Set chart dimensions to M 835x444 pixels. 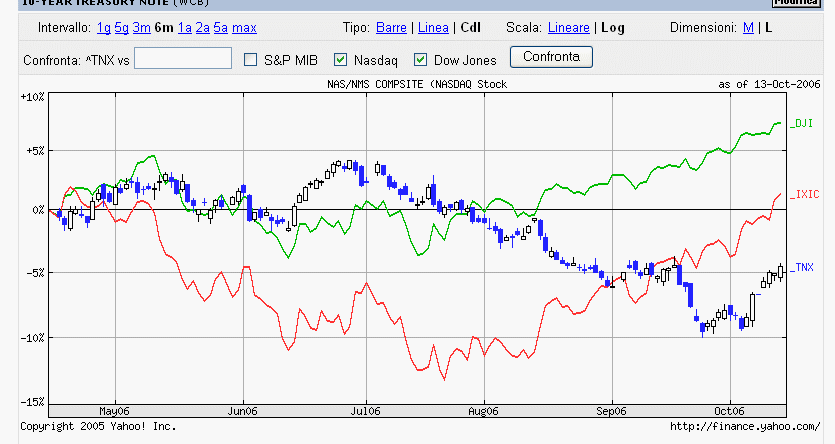(x=748, y=28)
